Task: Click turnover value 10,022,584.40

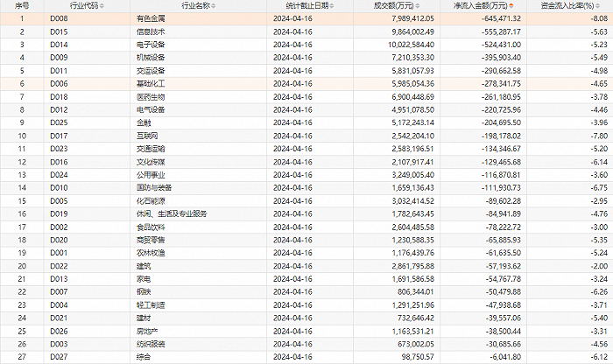Action: 411,45
